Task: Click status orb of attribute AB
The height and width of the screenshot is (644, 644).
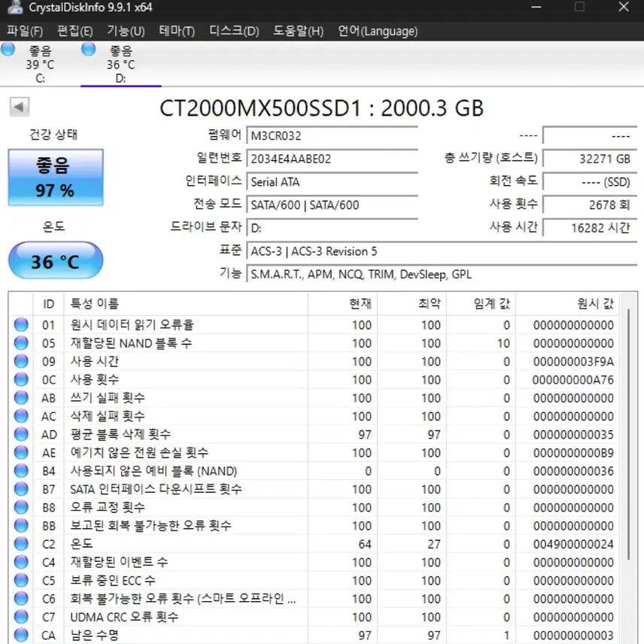Action: [x=21, y=397]
